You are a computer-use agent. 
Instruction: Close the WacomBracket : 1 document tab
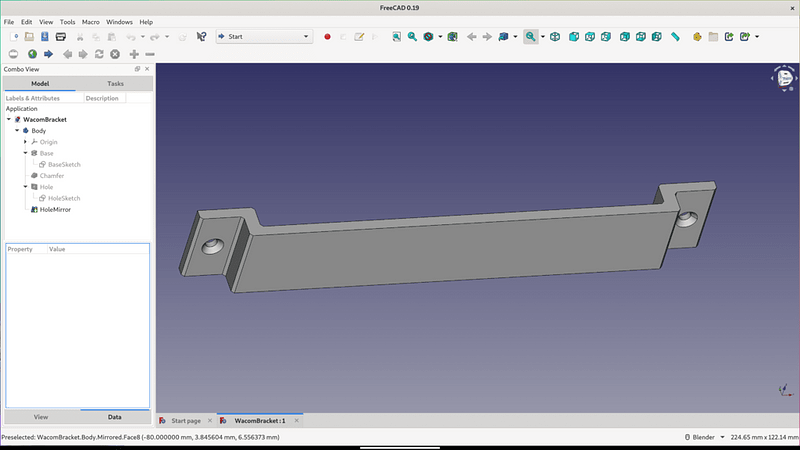[296, 421]
